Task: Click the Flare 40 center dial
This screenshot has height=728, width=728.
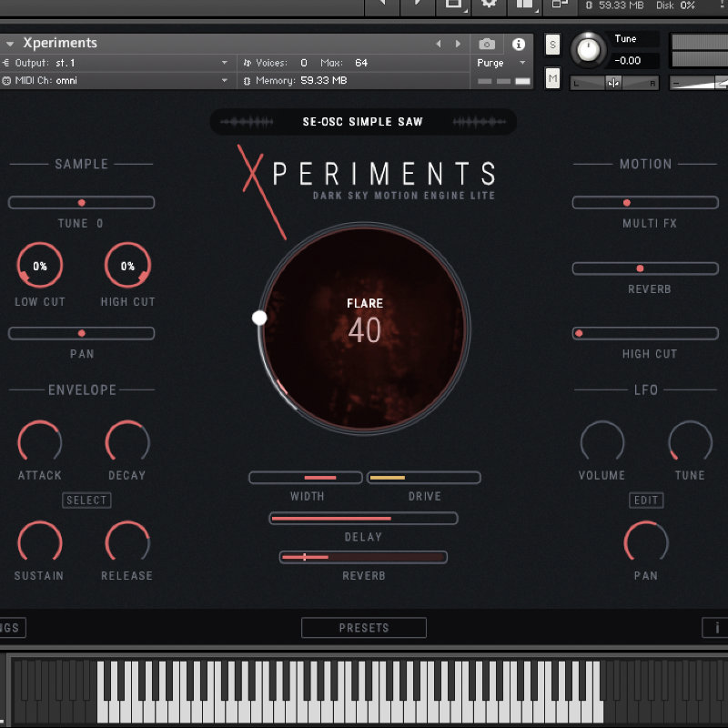Action: [x=365, y=329]
